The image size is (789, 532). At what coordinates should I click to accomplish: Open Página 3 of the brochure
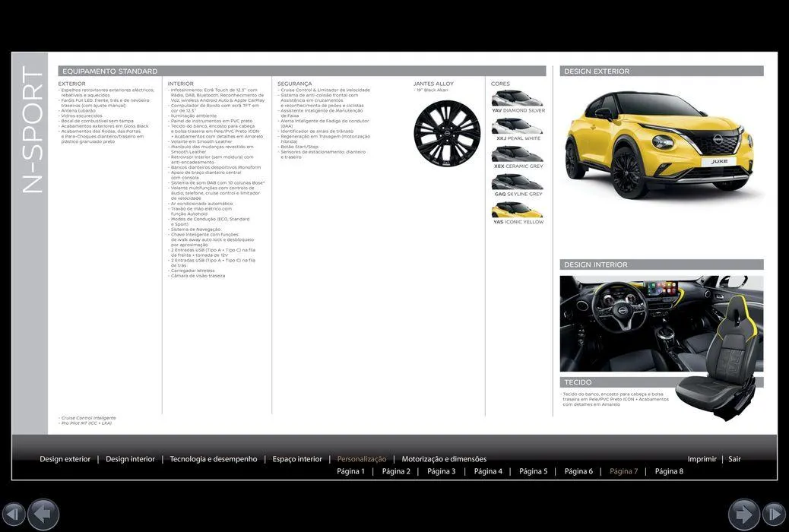coord(442,471)
